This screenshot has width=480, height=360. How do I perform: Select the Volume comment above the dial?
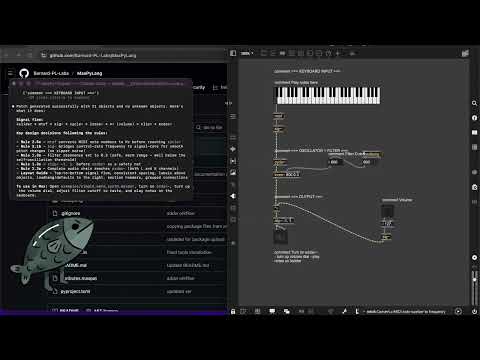(397, 200)
